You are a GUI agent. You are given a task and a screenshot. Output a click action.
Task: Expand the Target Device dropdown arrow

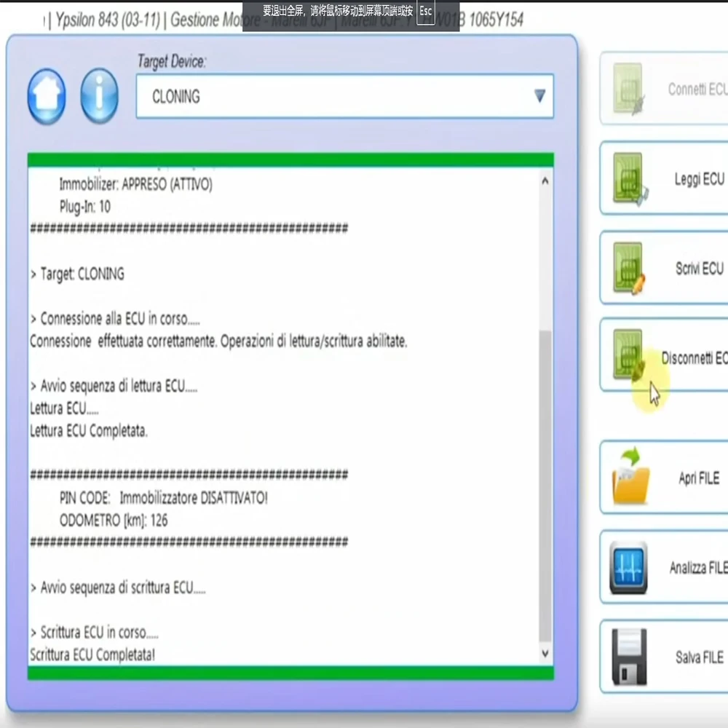[539, 96]
